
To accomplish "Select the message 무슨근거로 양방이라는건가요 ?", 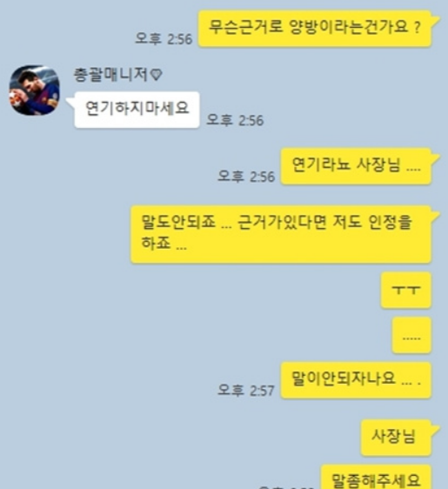I will 315,29.
